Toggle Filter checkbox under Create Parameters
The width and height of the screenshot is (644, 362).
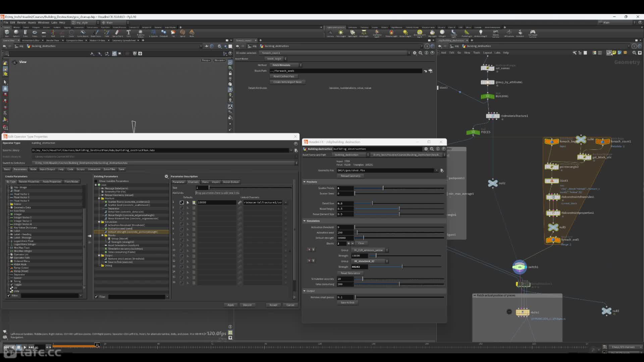tap(9, 296)
